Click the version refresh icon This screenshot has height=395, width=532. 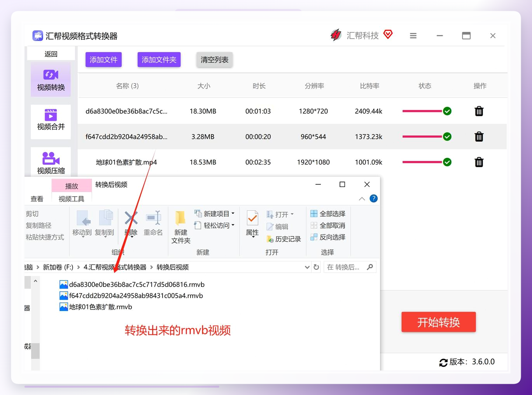(443, 363)
